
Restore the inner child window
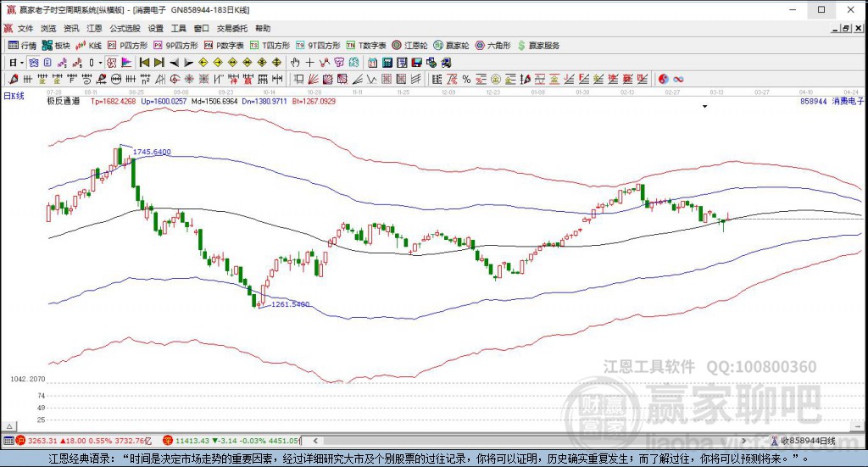(845, 28)
